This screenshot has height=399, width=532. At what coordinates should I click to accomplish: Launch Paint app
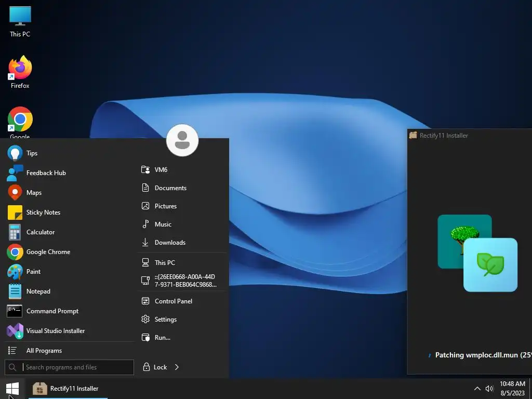point(70,271)
